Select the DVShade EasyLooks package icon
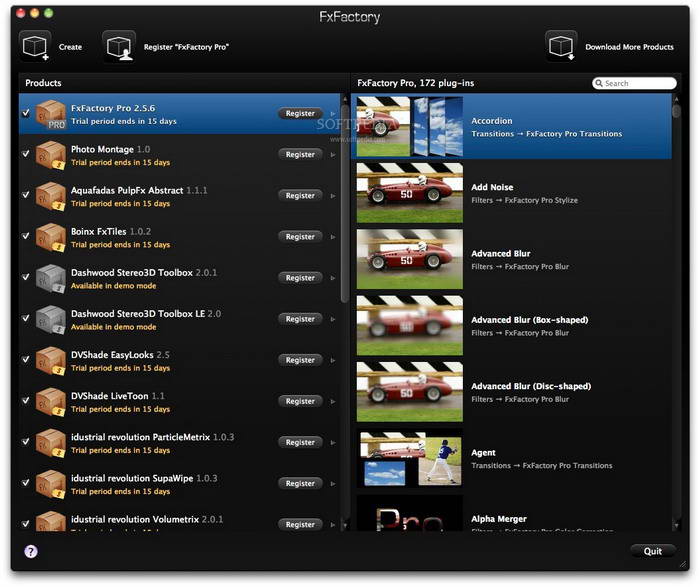 [x=50, y=361]
